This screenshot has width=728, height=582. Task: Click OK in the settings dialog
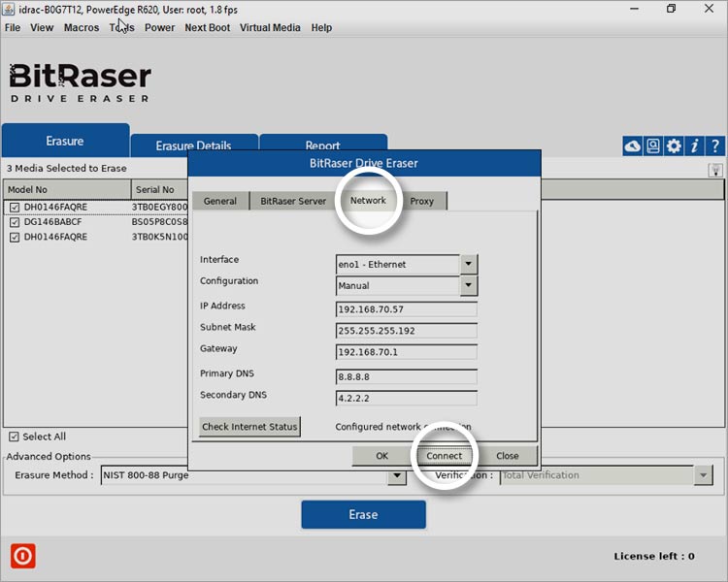click(x=381, y=456)
